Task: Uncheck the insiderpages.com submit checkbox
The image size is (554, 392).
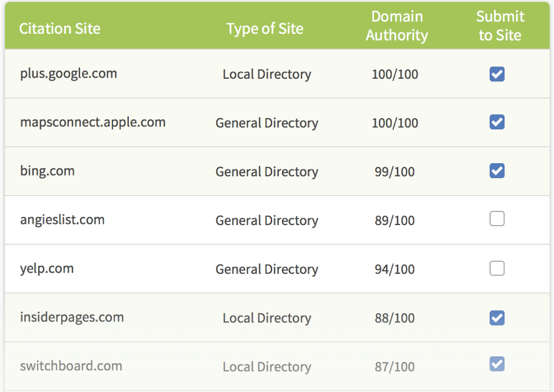Action: [x=496, y=318]
